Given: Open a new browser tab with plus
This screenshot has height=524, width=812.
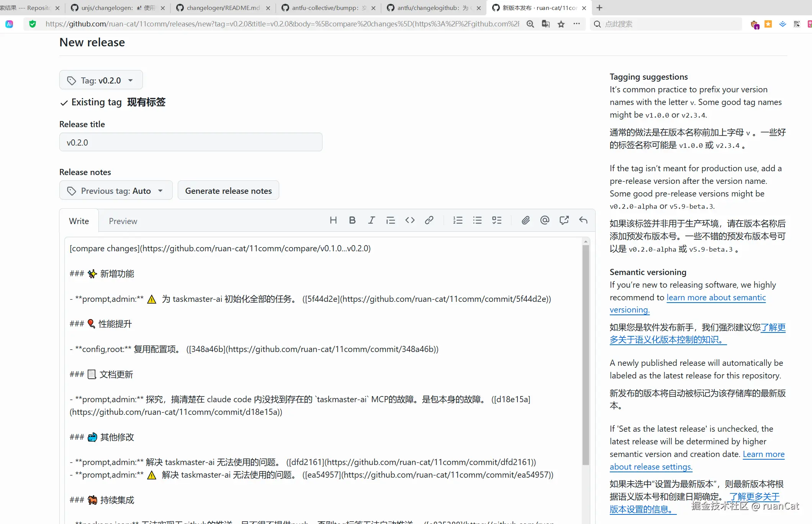Looking at the screenshot, I should 599,8.
